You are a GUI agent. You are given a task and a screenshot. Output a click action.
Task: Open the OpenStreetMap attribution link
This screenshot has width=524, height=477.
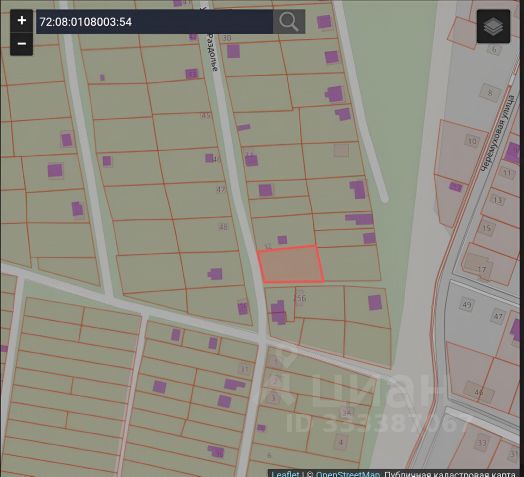pyautogui.click(x=348, y=474)
